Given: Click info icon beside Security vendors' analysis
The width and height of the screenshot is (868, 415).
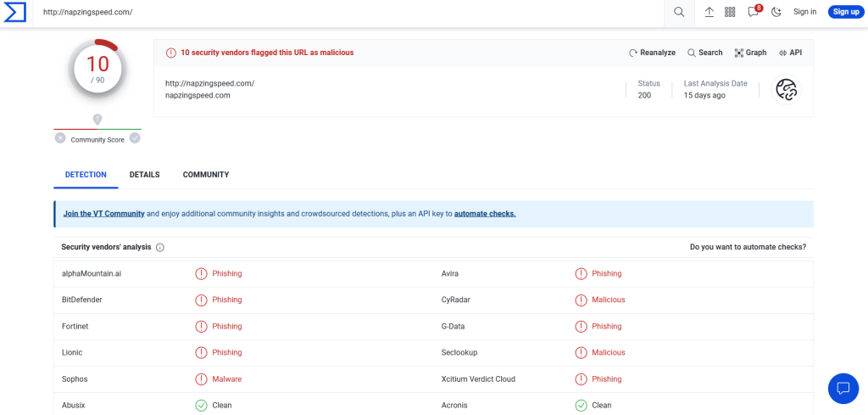Looking at the screenshot, I should (160, 248).
